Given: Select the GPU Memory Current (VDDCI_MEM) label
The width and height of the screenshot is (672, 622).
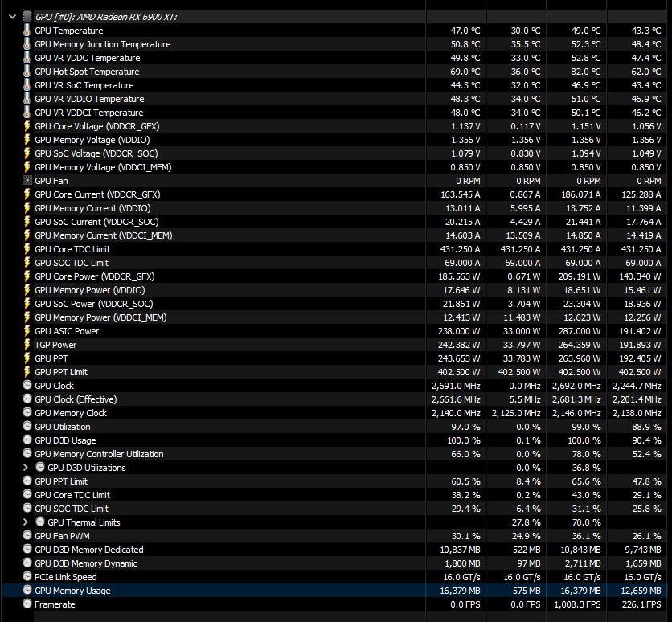Looking at the screenshot, I should [x=103, y=235].
